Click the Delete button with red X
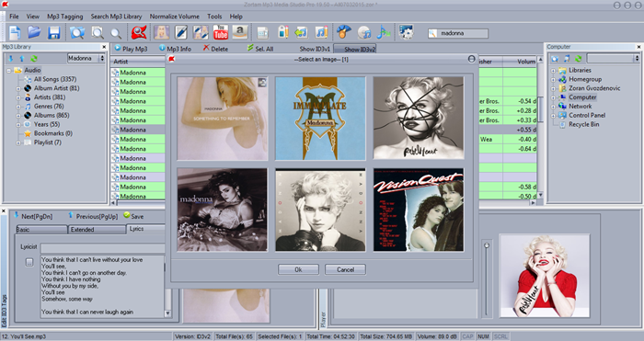This screenshot has height=341, width=644. pos(215,49)
